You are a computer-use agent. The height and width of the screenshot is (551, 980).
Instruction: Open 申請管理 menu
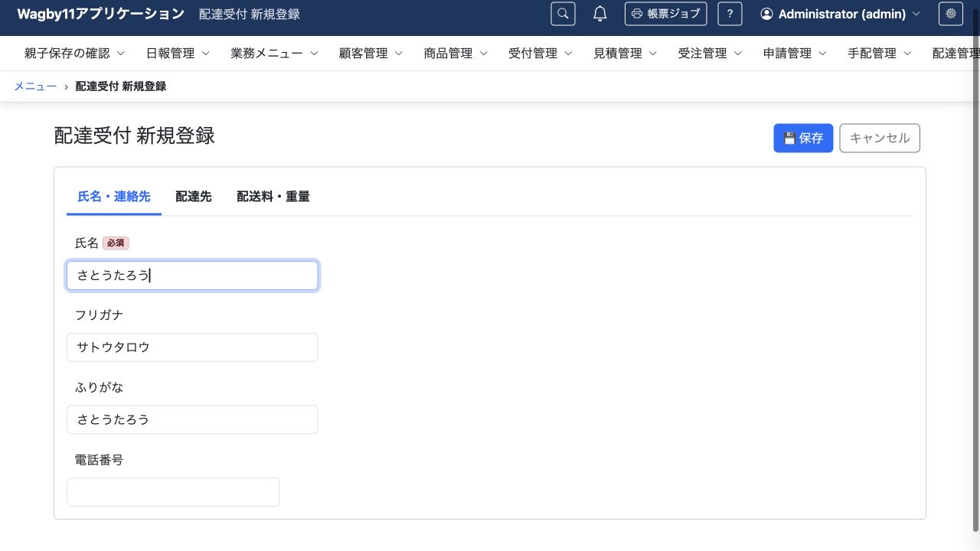(x=795, y=54)
